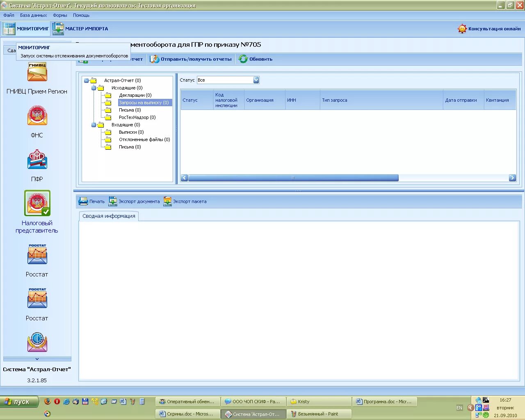
Task: Switch to Kristy taskbar window
Action: (319, 402)
